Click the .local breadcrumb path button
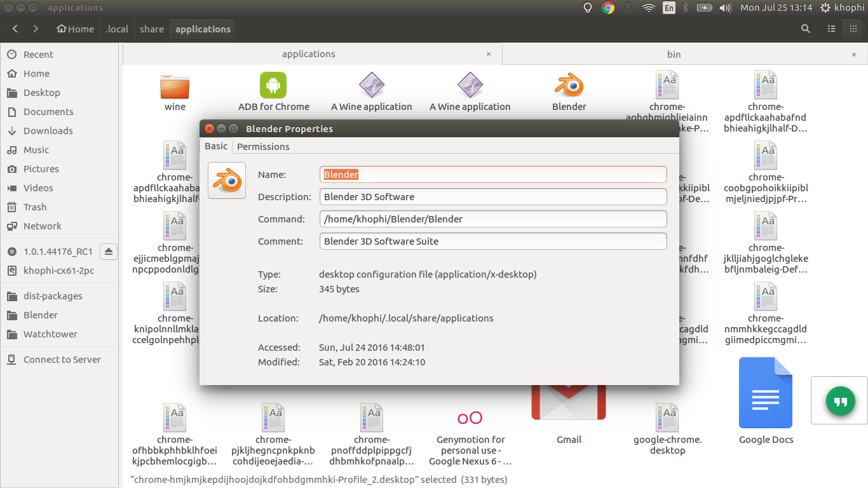The width and height of the screenshot is (868, 488). coord(117,29)
